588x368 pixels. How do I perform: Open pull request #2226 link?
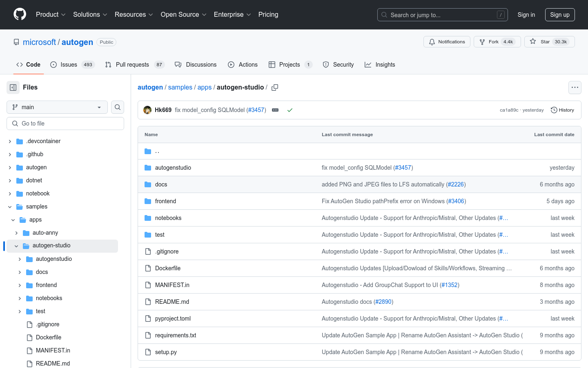point(456,184)
